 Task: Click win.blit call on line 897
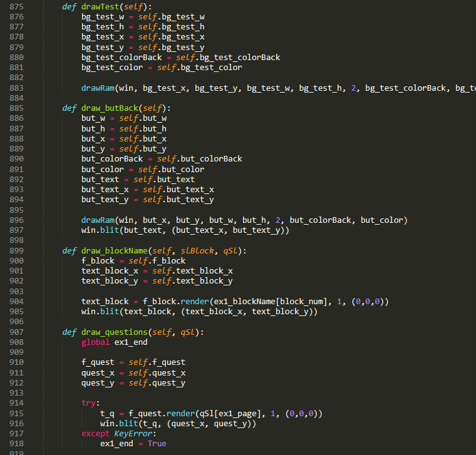point(100,230)
